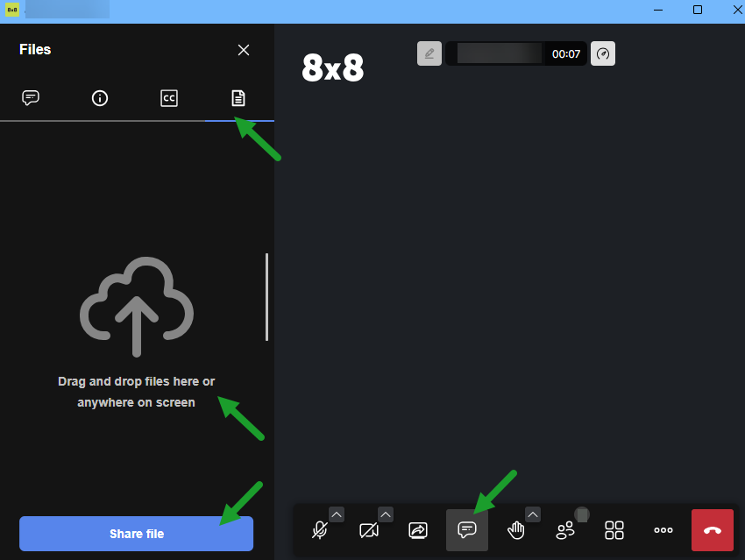Start screen sharing from the toolbar
The width and height of the screenshot is (745, 560).
point(418,530)
